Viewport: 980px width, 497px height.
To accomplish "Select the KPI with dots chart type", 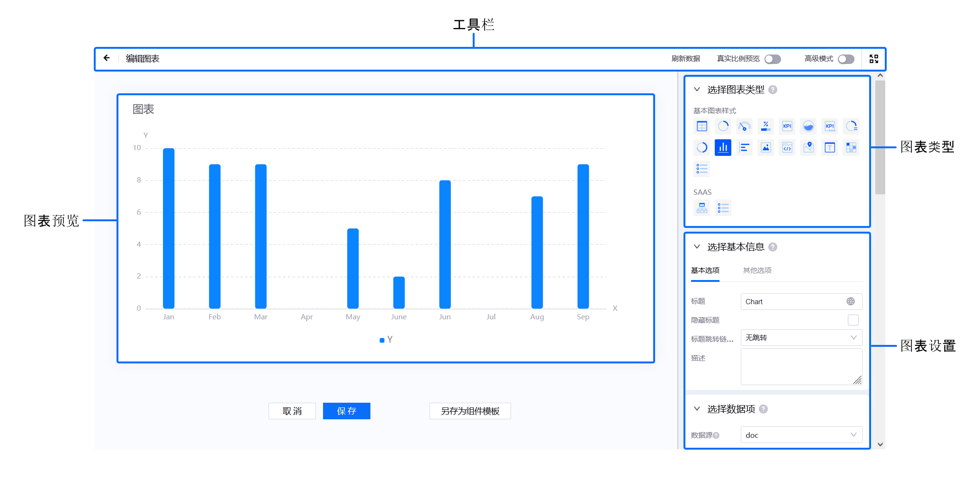I will pyautogui.click(x=830, y=126).
